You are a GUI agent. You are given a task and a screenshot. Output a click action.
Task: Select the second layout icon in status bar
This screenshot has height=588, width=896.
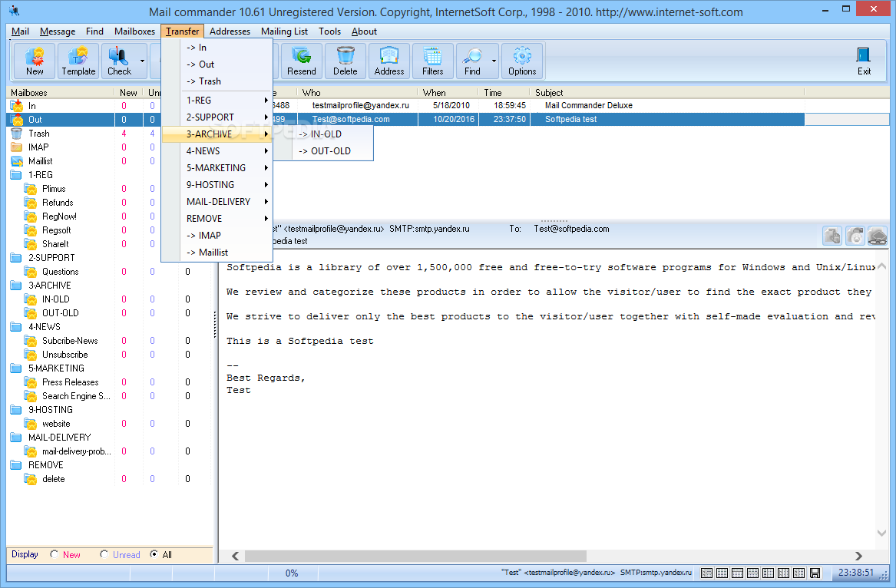pos(722,573)
